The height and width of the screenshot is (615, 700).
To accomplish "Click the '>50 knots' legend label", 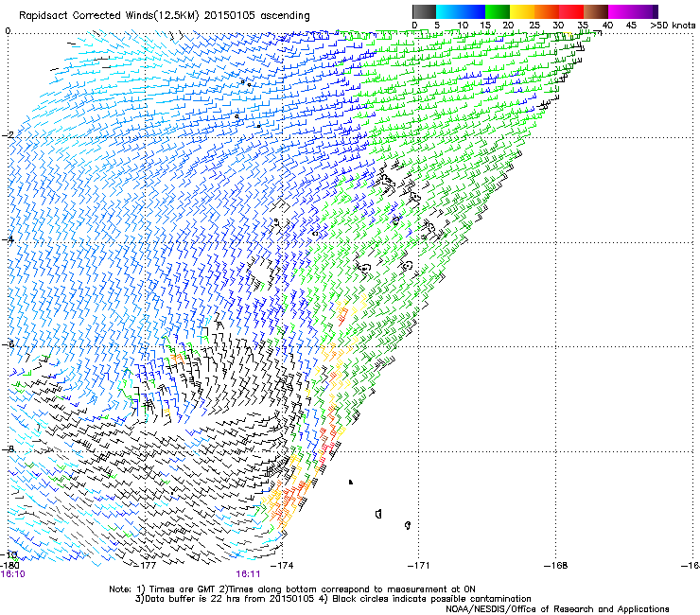I will coord(673,26).
